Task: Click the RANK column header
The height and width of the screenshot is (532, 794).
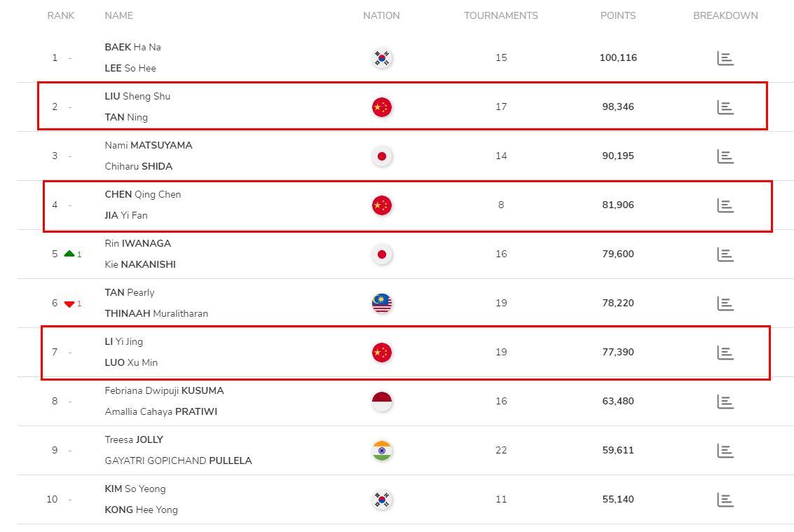Action: point(61,15)
